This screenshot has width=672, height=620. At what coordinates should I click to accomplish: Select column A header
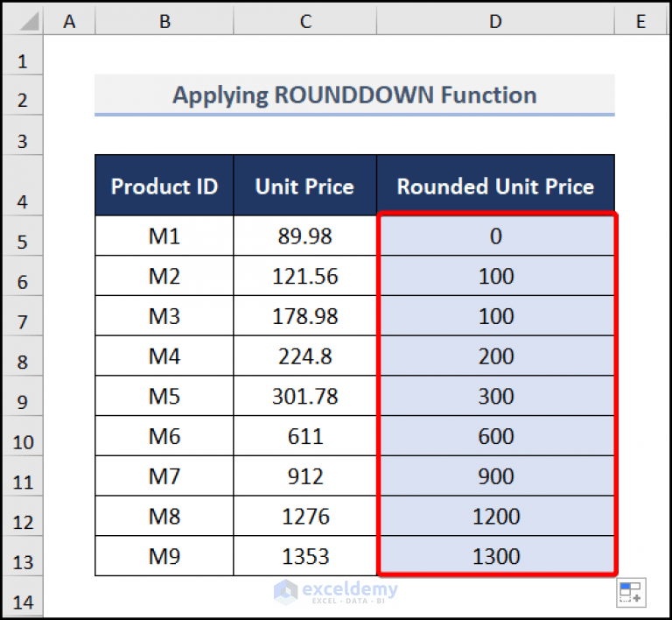(69, 21)
